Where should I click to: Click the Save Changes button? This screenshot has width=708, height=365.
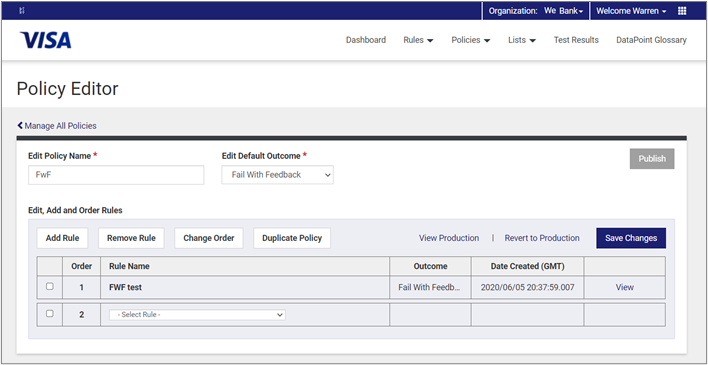(631, 238)
